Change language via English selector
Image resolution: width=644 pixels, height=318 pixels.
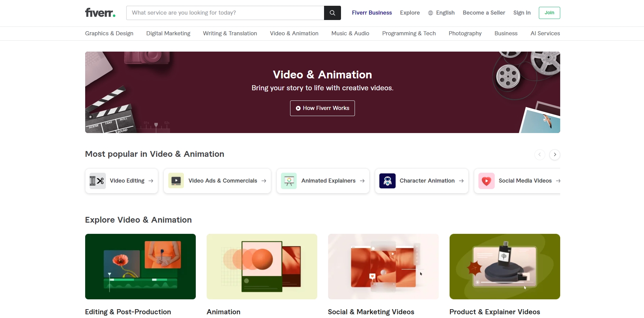[x=441, y=13]
